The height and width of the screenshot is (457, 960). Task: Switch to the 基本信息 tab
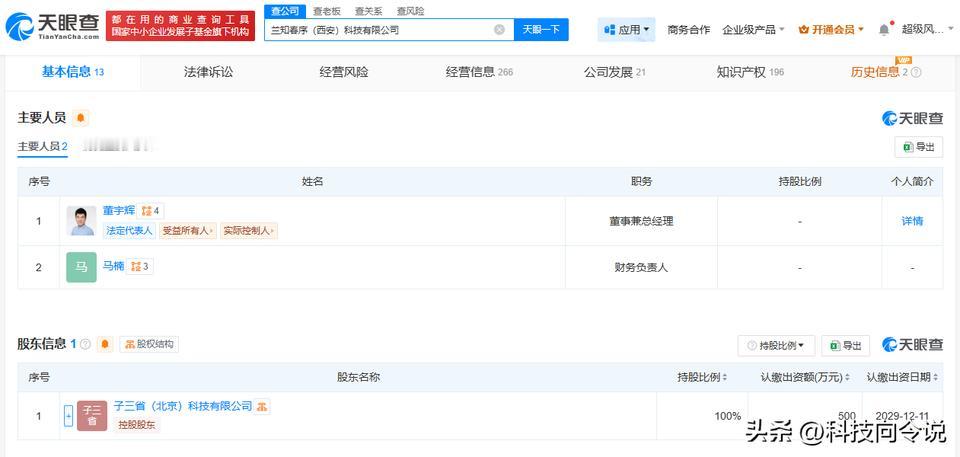73,72
